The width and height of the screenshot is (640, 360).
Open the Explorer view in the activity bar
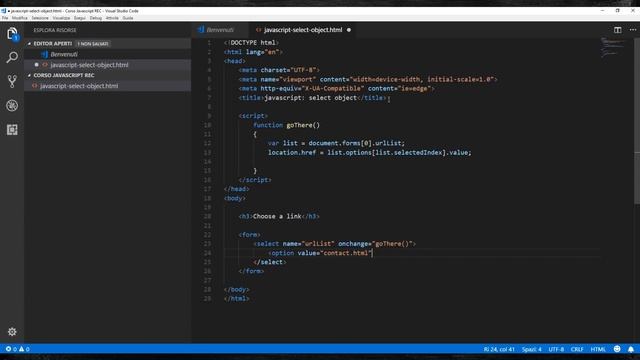coord(12,33)
